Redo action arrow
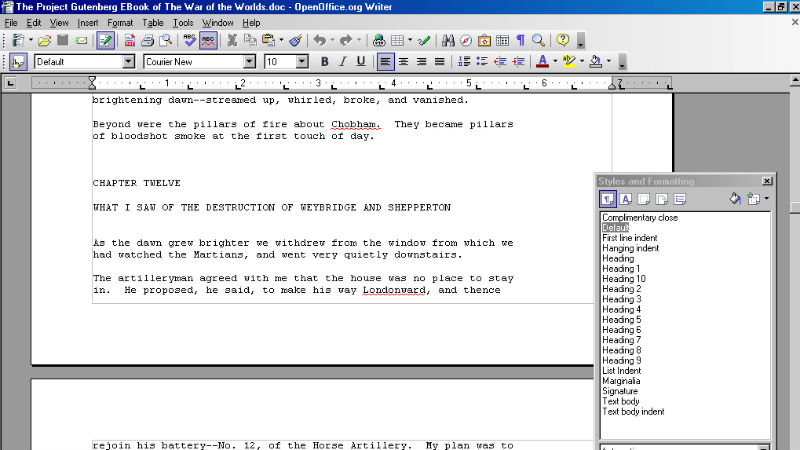800x450 pixels. (346, 40)
